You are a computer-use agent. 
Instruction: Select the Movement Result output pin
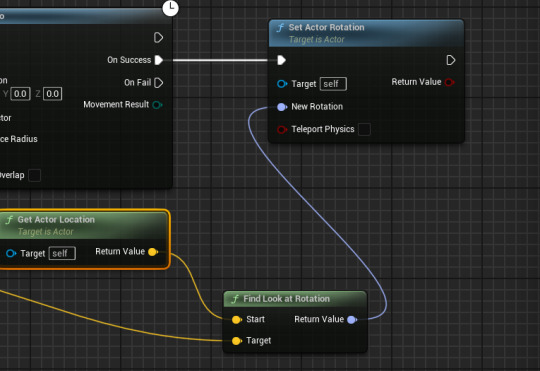(157, 105)
